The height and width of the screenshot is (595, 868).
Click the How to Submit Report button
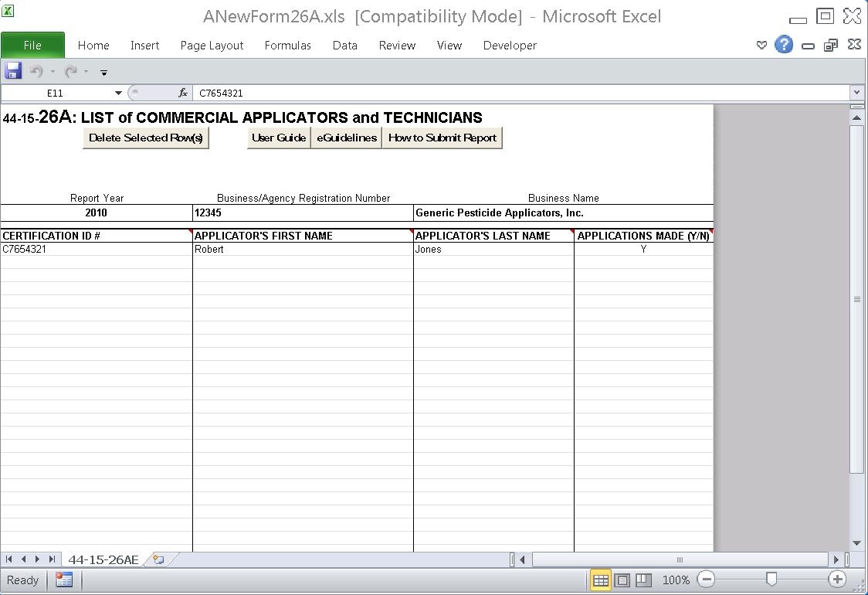point(442,138)
